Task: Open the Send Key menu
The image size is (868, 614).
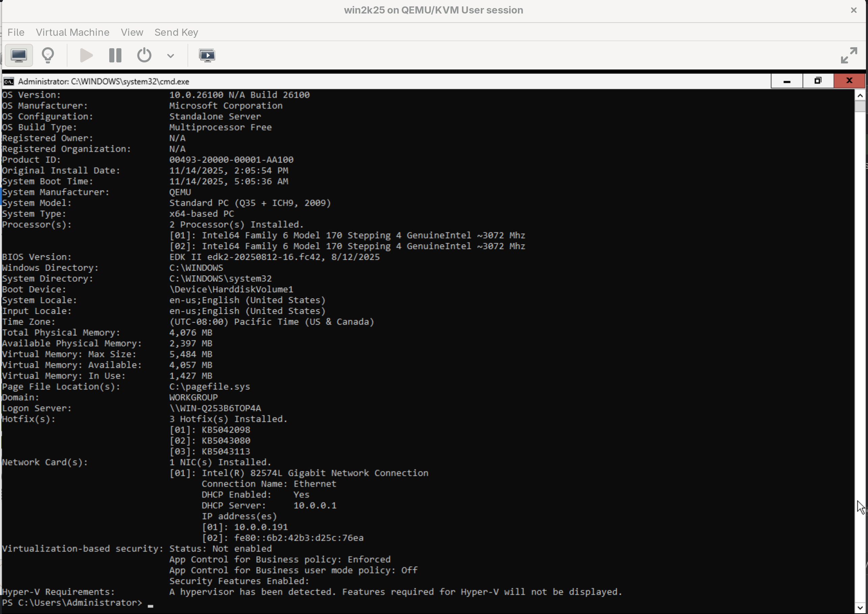Action: pos(176,32)
